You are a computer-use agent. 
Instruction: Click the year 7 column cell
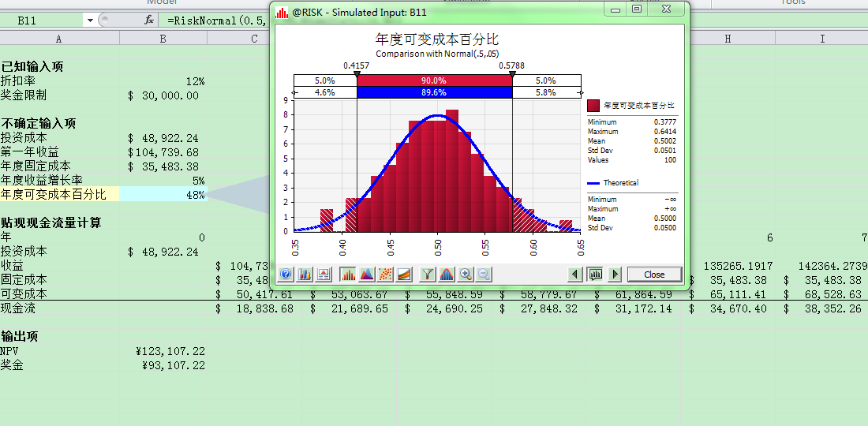[x=822, y=238]
